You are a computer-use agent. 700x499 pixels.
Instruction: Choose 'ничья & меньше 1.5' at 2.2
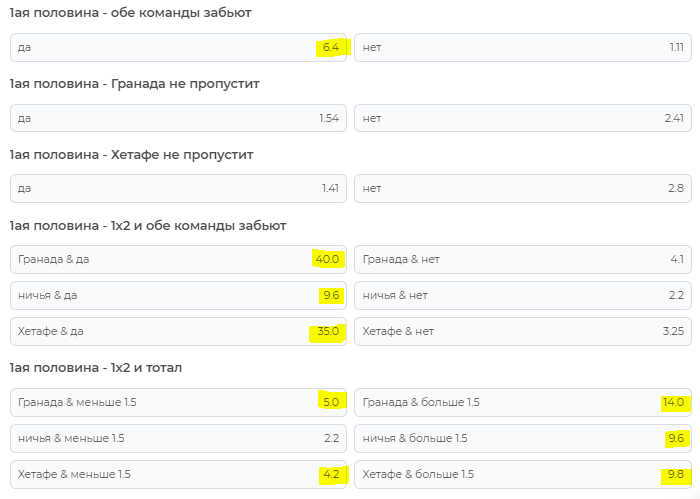point(178,438)
